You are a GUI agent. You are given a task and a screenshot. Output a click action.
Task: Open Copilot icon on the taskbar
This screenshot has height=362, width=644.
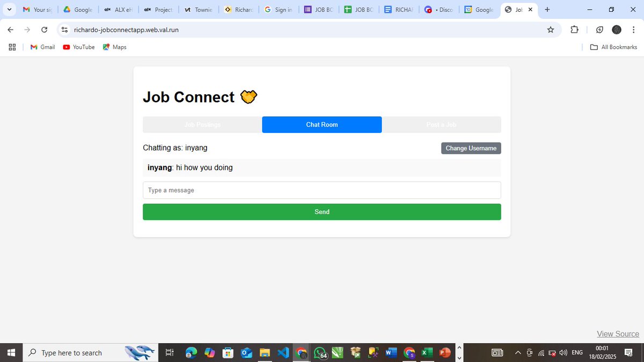[x=209, y=352]
